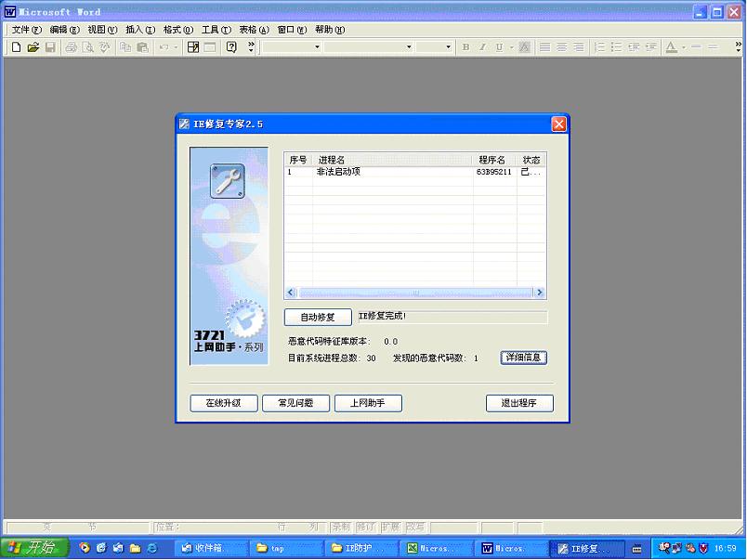The height and width of the screenshot is (560, 747).
Task: Click the 程序名 column header
Action: tap(495, 160)
